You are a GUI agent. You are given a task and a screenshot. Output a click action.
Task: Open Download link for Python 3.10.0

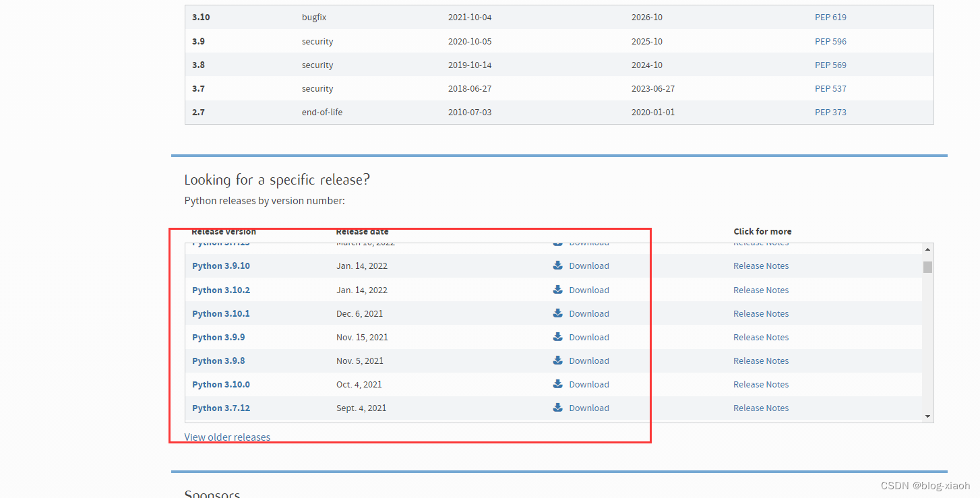(x=589, y=385)
